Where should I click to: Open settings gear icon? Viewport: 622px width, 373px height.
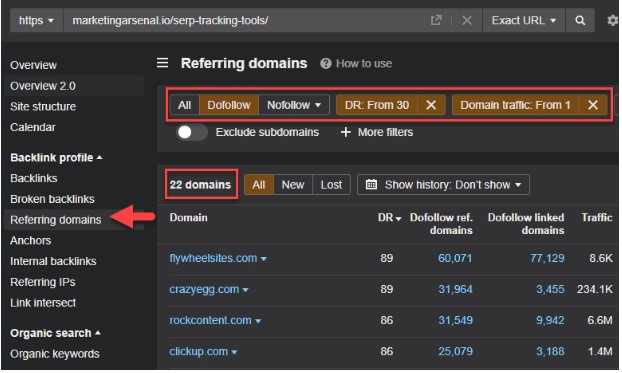(613, 20)
